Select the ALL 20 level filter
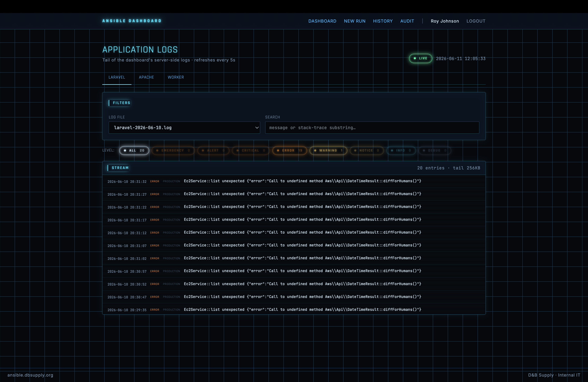The image size is (588, 382). tap(134, 151)
